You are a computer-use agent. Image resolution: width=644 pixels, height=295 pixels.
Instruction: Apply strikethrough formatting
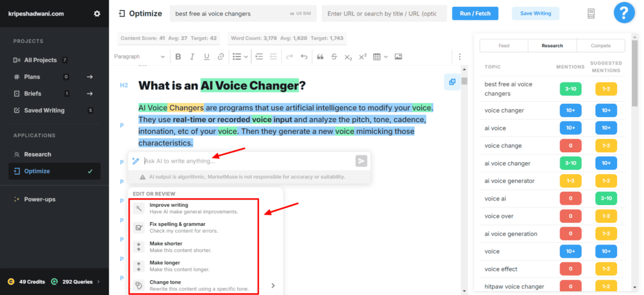pos(334,57)
